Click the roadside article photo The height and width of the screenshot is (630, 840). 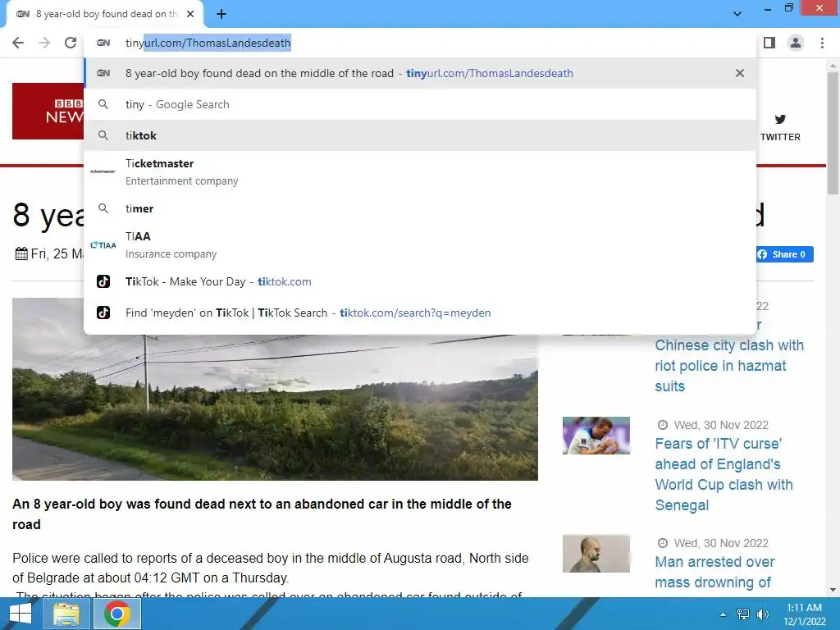[x=275, y=407]
